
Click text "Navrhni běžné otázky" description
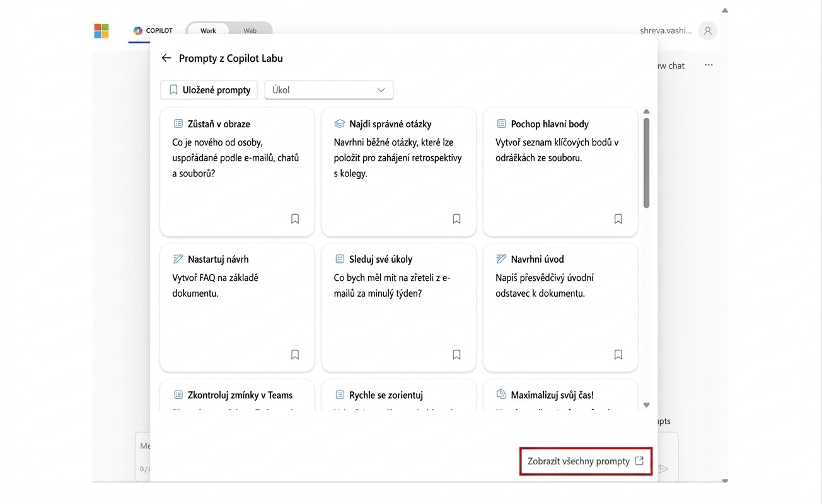click(398, 157)
